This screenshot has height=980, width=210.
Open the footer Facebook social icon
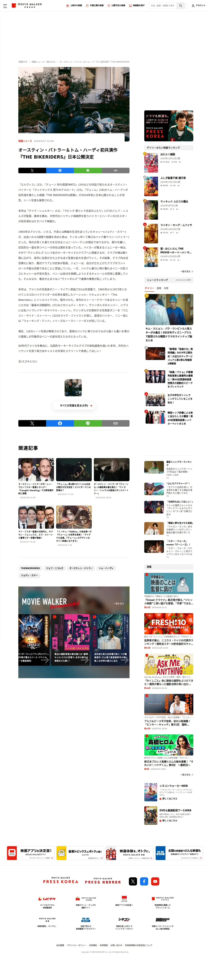(144, 881)
